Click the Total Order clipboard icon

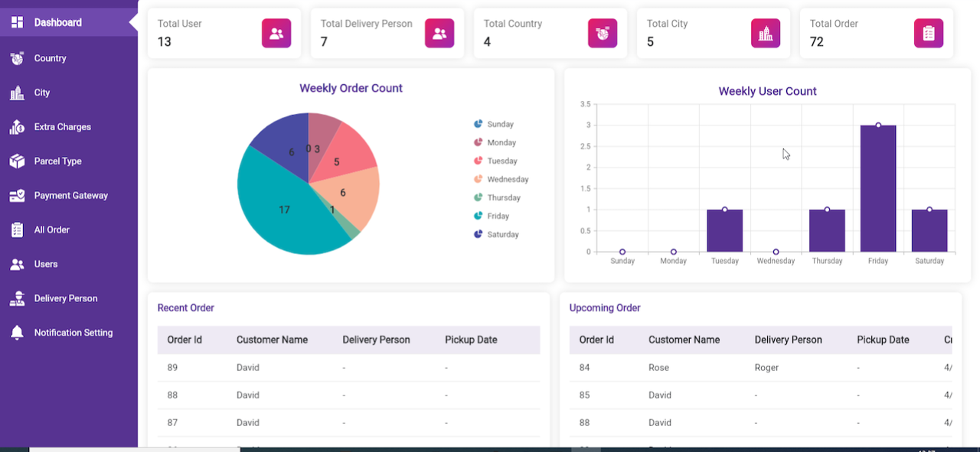tap(928, 33)
